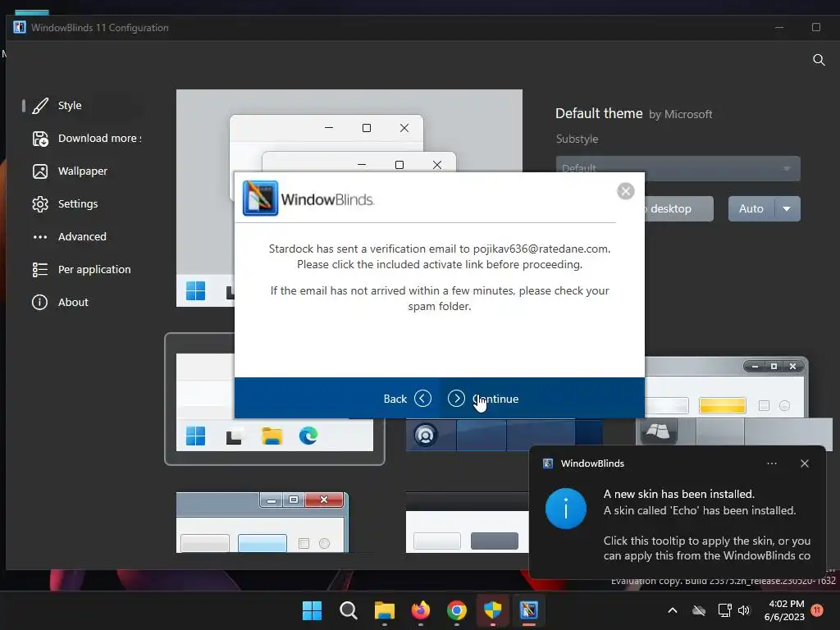
Task: Click the Per application list icon
Action: pyautogui.click(x=40, y=269)
